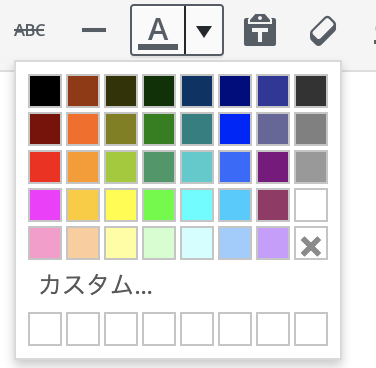
Task: Pick the white color swatch
Action: [x=311, y=205]
